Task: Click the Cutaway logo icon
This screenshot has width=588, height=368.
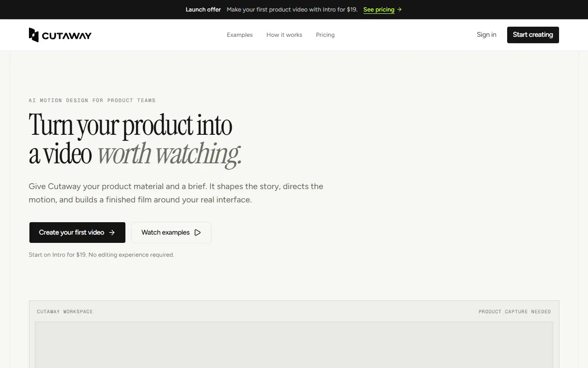Action: pos(34,35)
